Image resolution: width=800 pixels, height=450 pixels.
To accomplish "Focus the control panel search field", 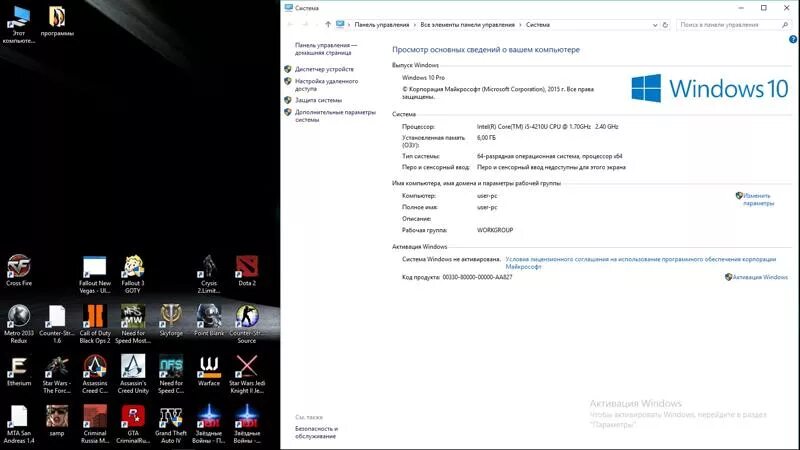I will pos(734,24).
